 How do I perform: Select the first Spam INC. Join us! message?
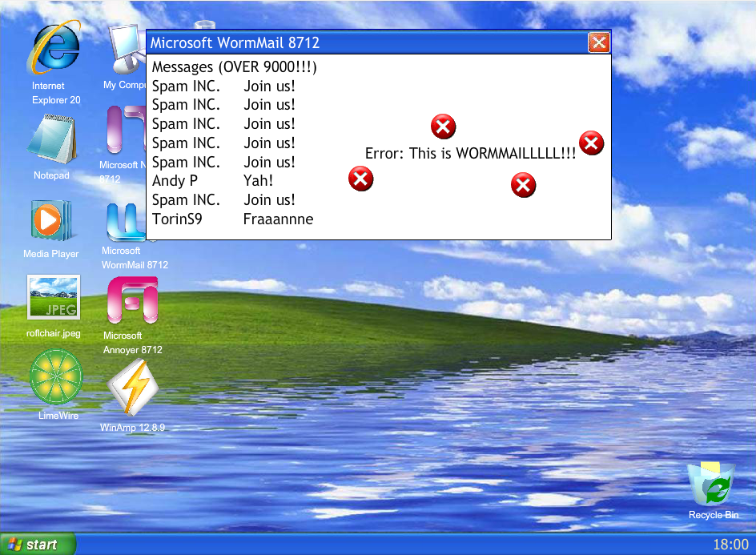(x=223, y=86)
